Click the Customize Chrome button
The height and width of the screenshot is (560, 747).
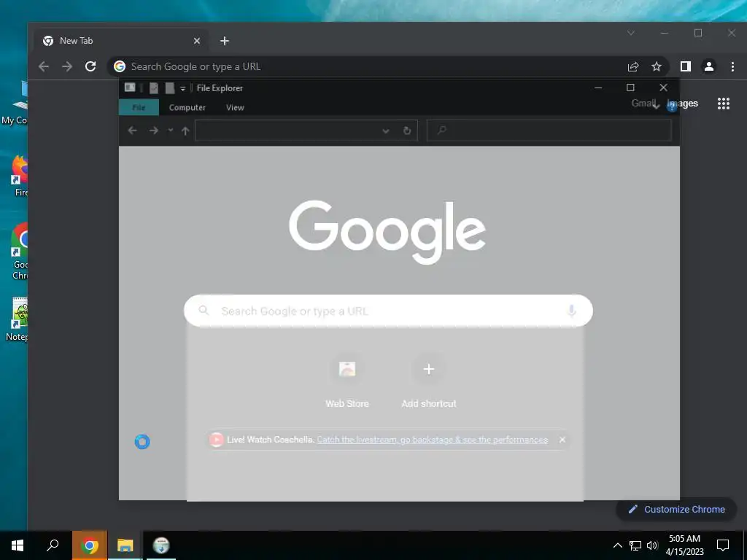coord(676,510)
